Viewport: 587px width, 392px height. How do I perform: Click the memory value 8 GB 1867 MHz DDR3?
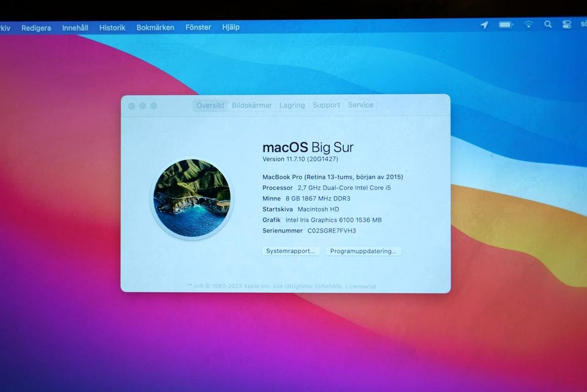pyautogui.click(x=318, y=198)
